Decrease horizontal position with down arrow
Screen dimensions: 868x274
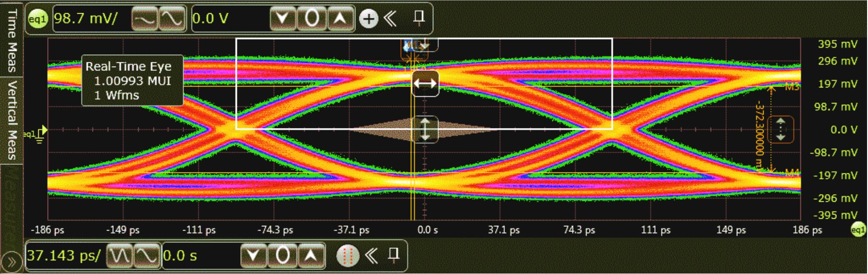pyautogui.click(x=253, y=256)
